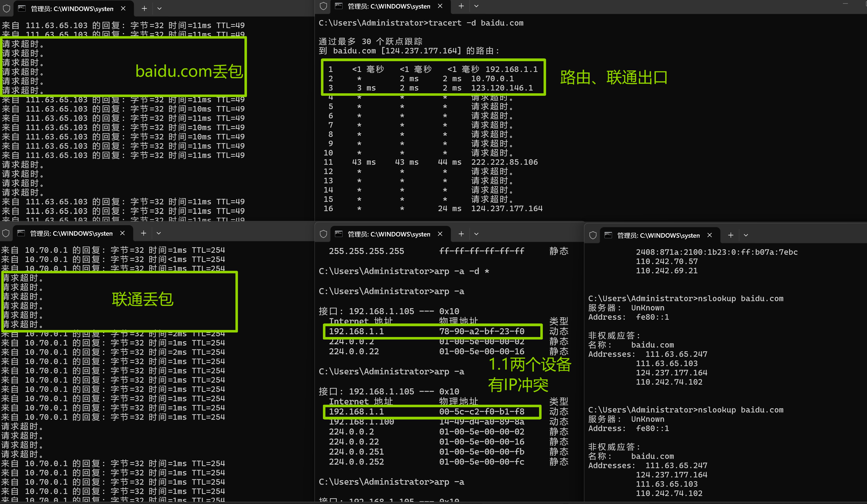Open a new tab in the tracert window
This screenshot has width=867, height=504.
click(461, 6)
